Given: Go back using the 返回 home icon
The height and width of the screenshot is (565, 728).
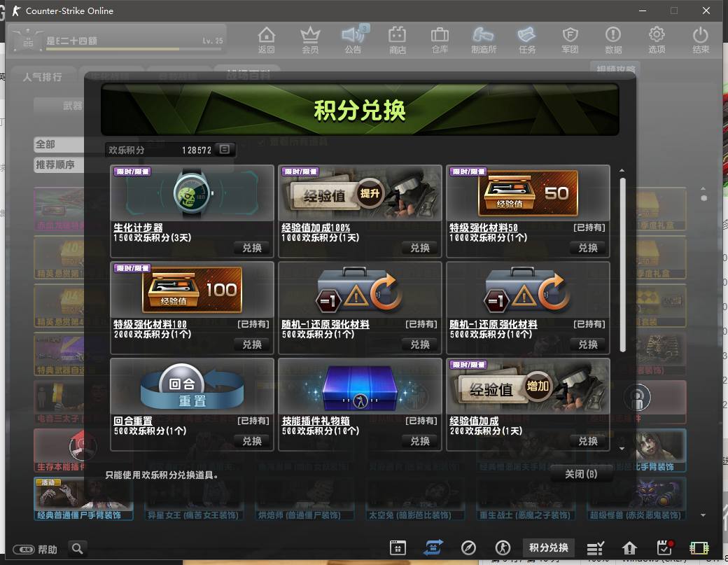Looking at the screenshot, I should pos(267,39).
